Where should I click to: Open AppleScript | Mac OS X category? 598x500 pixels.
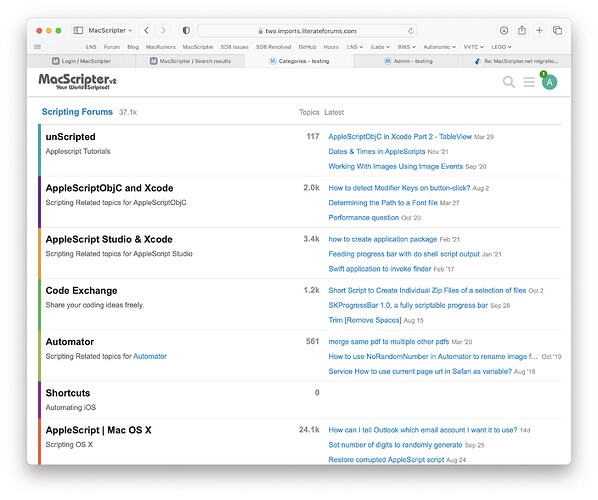pyautogui.click(x=98, y=430)
